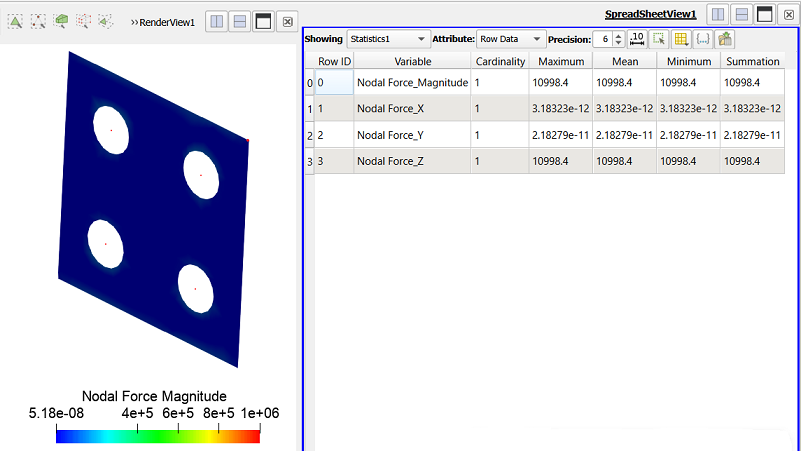
Task: Choose select cells through frustum tool
Action: (61, 21)
